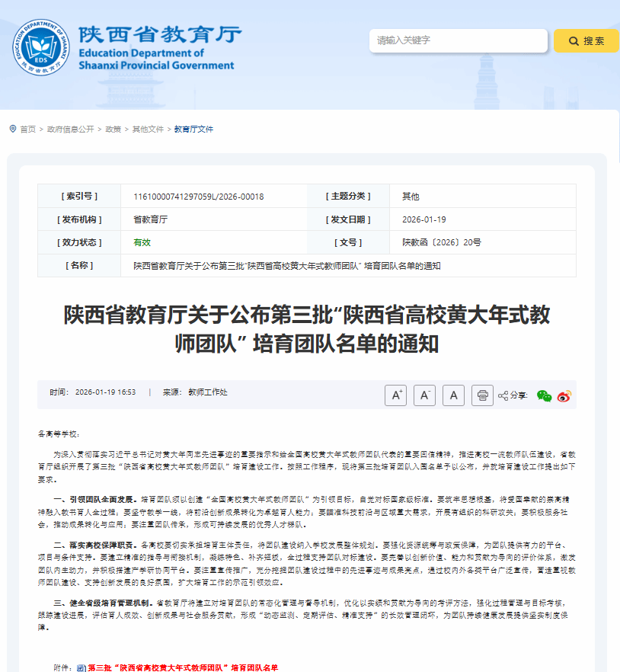This screenshot has height=672, width=620.
Task: Open 其他文件 breadcrumb link
Action: (148, 130)
